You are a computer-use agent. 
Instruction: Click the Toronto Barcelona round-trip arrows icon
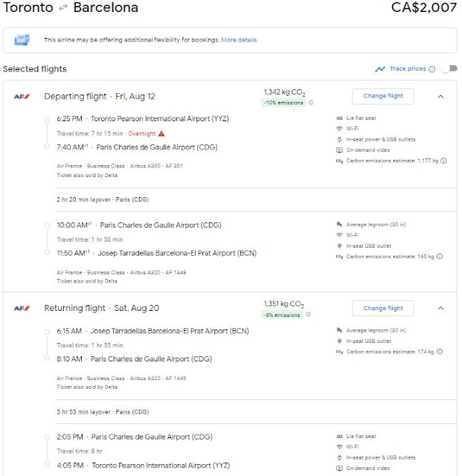click(63, 8)
